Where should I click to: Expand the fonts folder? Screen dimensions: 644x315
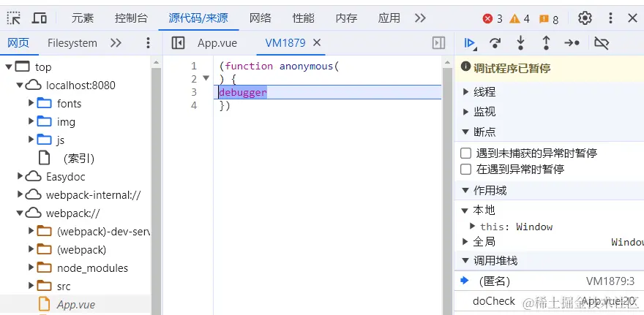click(31, 103)
